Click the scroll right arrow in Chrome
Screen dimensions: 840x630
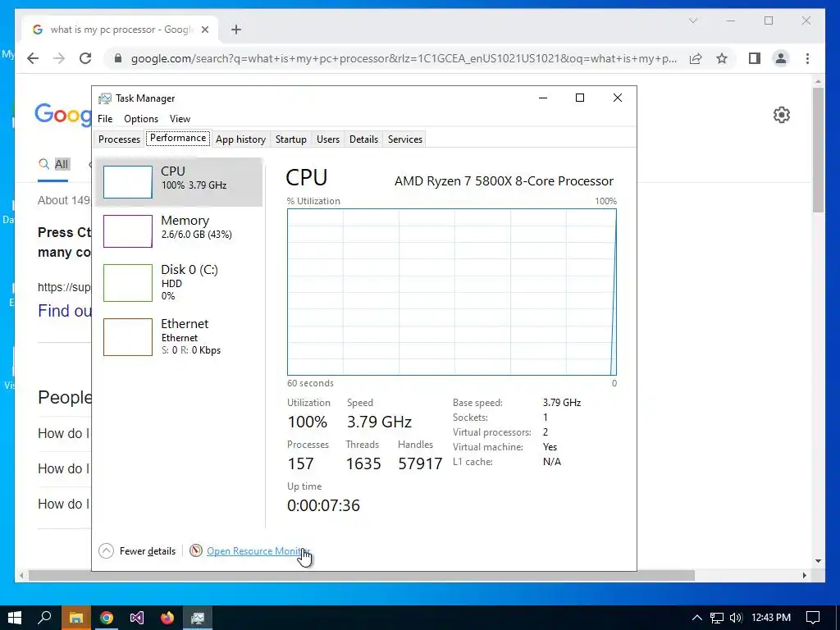click(x=804, y=575)
